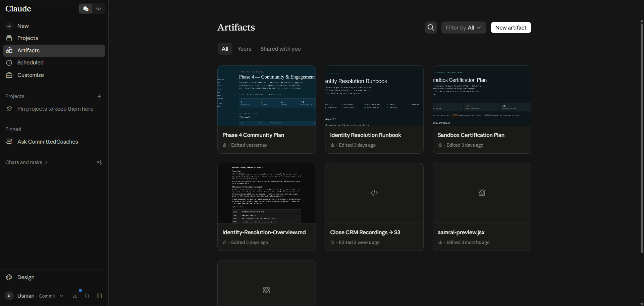Click the aamrai-preview.jsx title
The image size is (644, 306).
point(461,232)
